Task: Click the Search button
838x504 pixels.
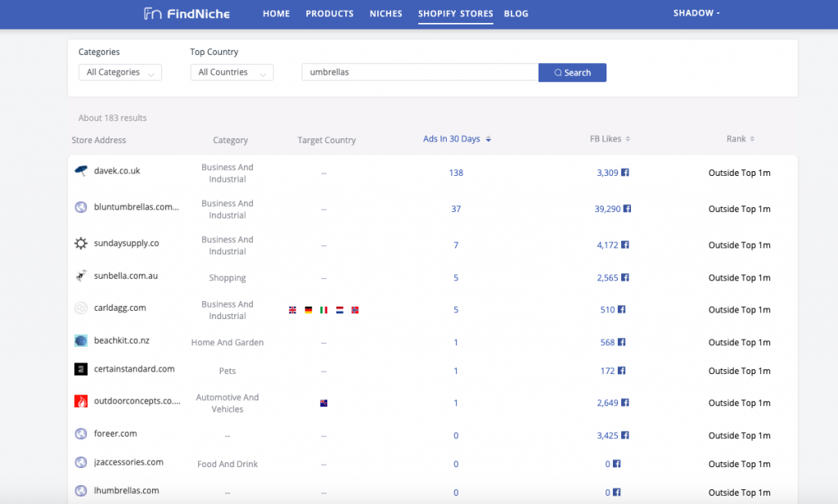Action: (572, 73)
